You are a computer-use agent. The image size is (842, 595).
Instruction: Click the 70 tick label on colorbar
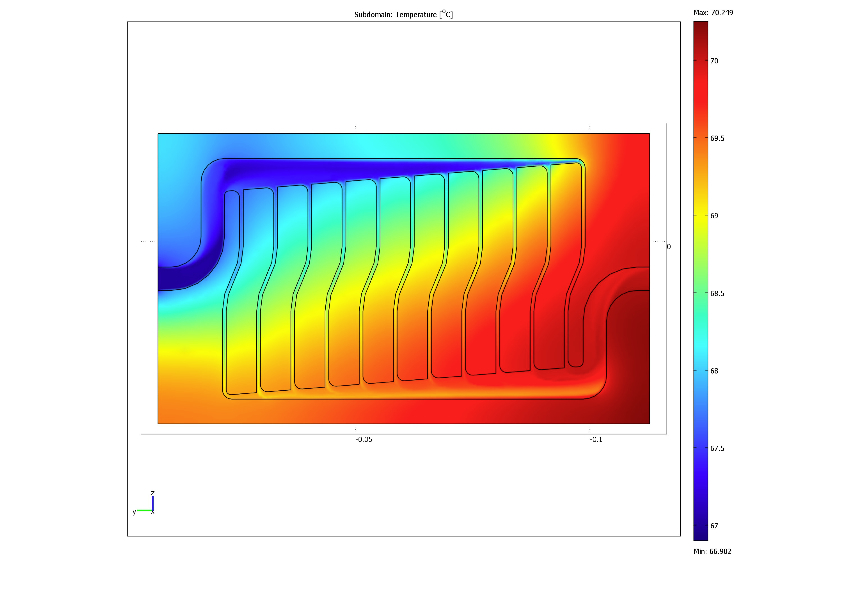coord(715,60)
